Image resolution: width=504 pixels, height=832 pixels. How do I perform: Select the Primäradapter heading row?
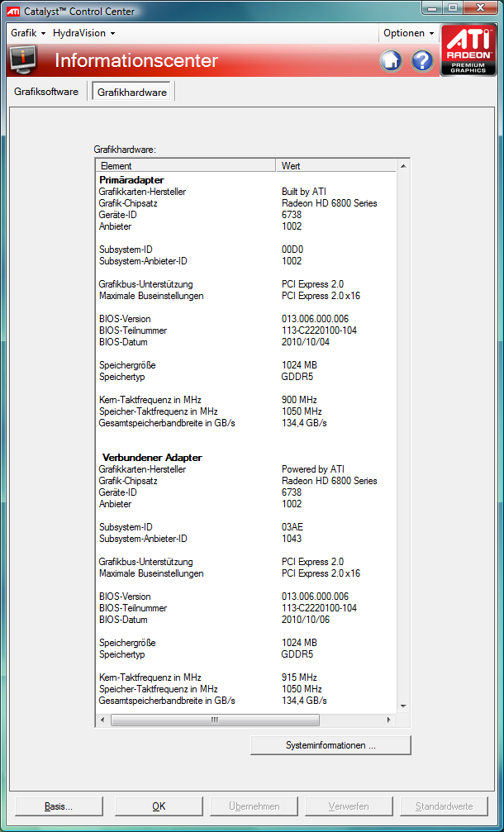(131, 180)
